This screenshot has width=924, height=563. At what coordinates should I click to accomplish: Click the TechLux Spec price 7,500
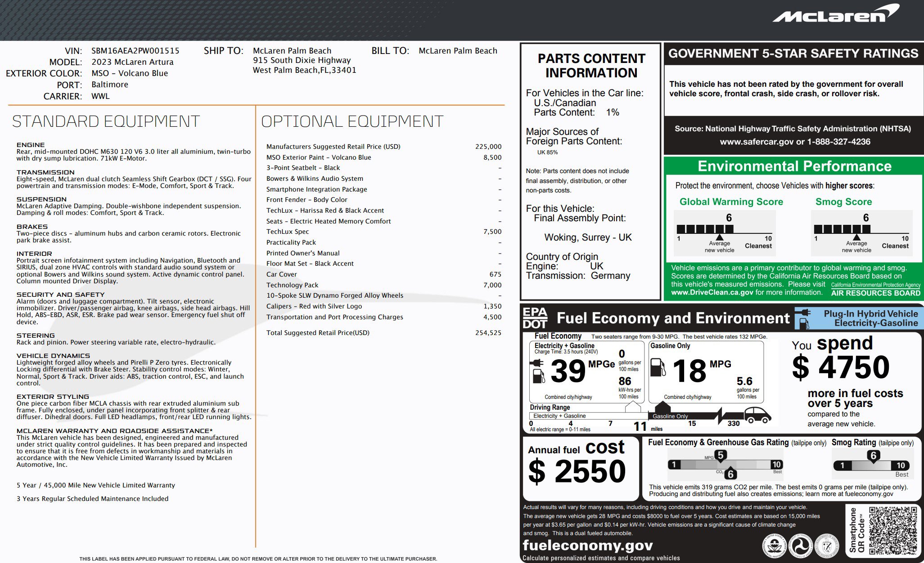492,232
